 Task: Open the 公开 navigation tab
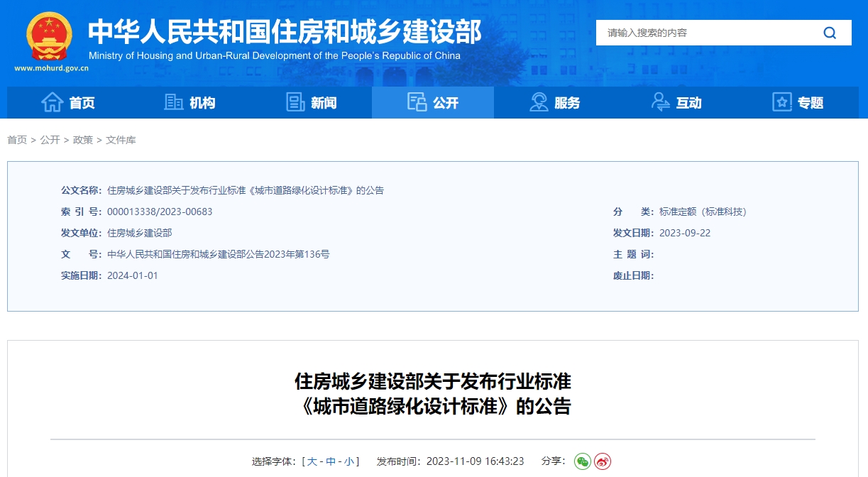coord(433,103)
